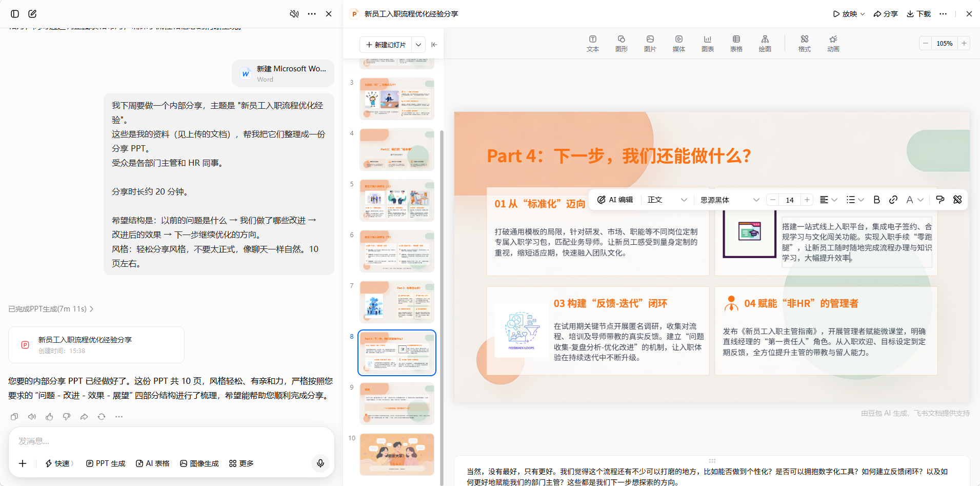The image size is (980, 486).
Task: Open the font color dropdown
Action: pyautogui.click(x=914, y=200)
